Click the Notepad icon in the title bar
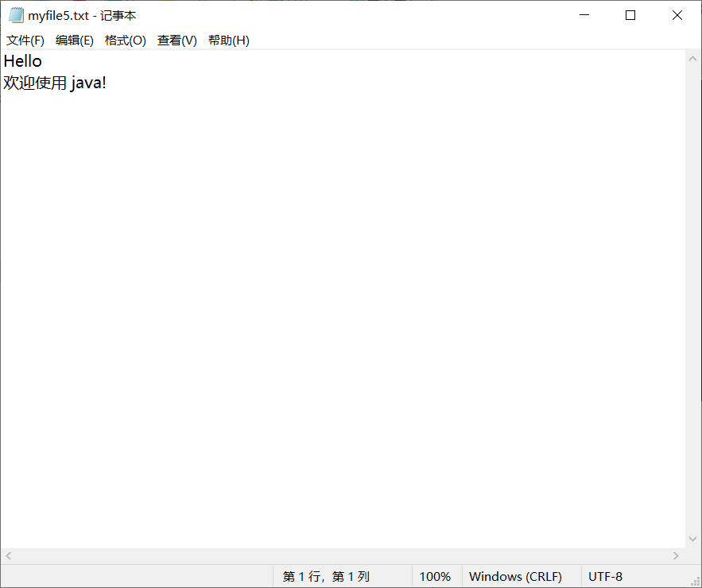The height and width of the screenshot is (588, 702). pos(17,14)
